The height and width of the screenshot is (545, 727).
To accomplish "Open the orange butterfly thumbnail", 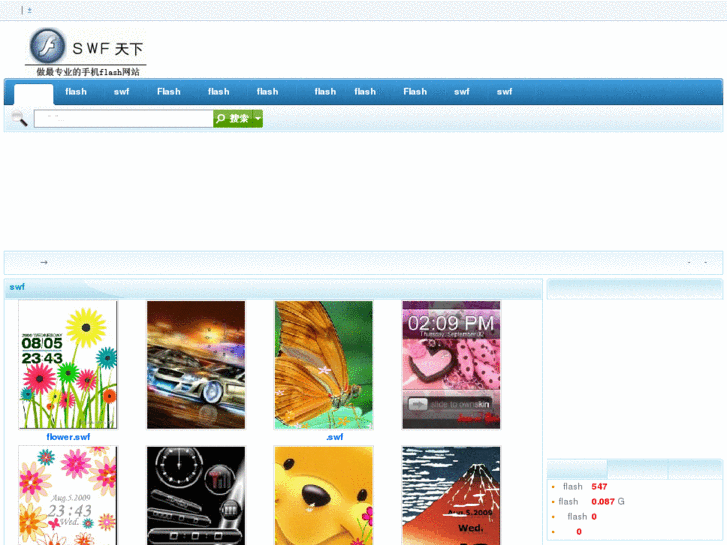I will [x=324, y=365].
